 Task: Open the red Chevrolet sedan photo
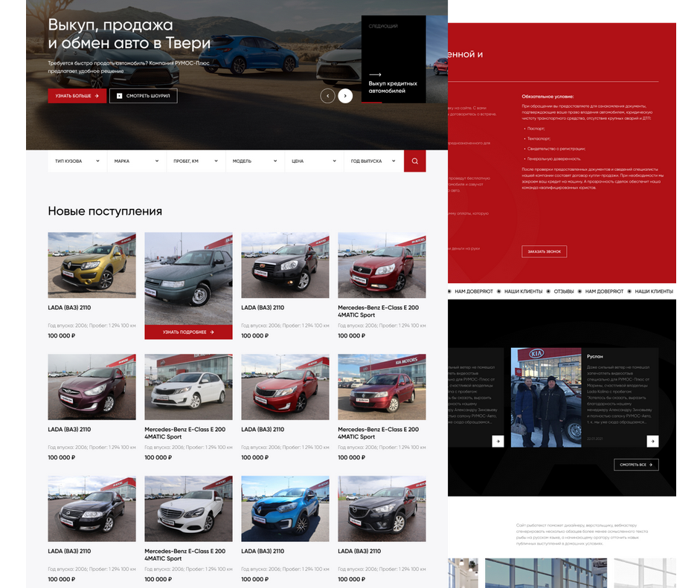[x=382, y=265]
